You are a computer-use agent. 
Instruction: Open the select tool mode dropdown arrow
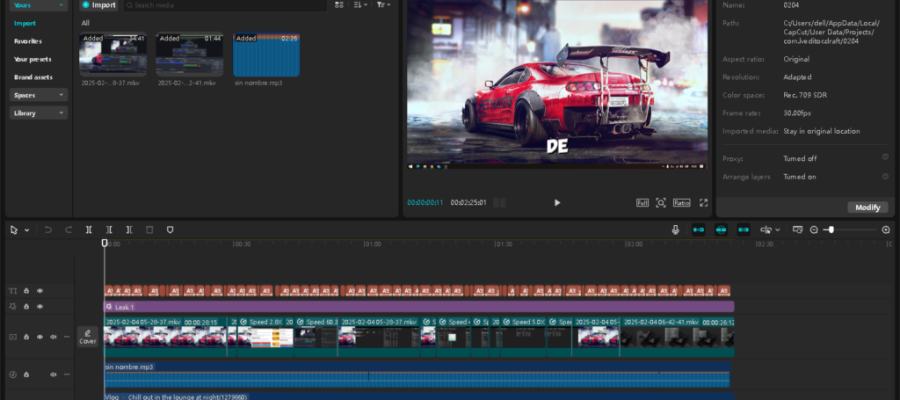click(x=27, y=229)
